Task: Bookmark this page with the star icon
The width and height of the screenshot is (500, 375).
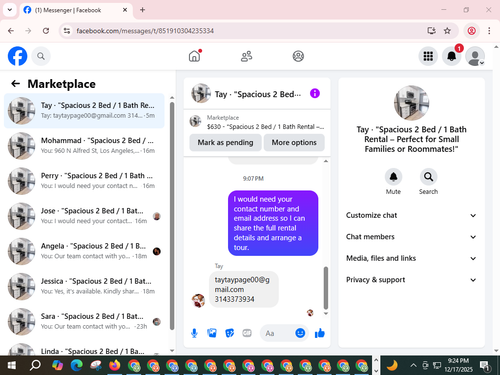Action: point(447,31)
